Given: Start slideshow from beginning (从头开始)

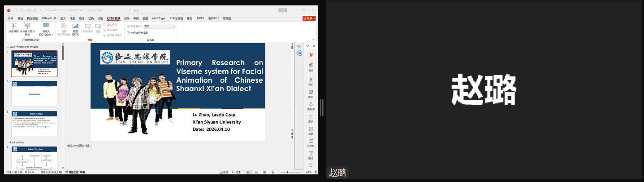Looking at the screenshot, I should (13, 28).
